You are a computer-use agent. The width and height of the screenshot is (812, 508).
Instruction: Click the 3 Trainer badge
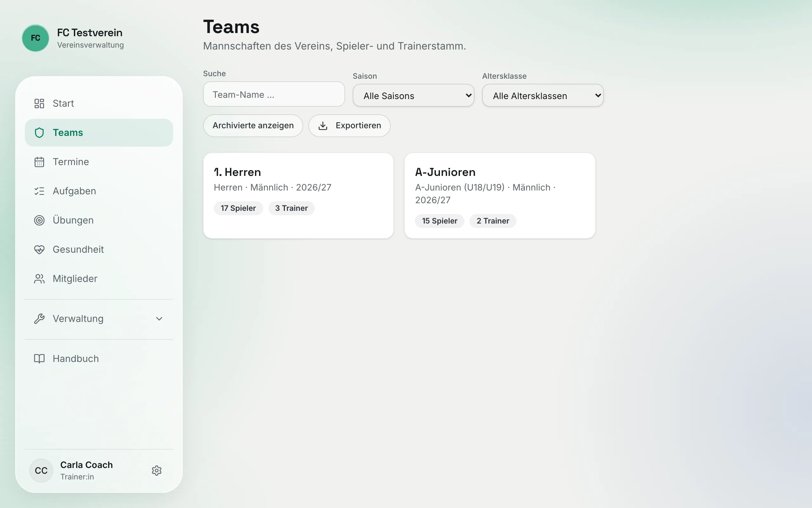click(291, 208)
